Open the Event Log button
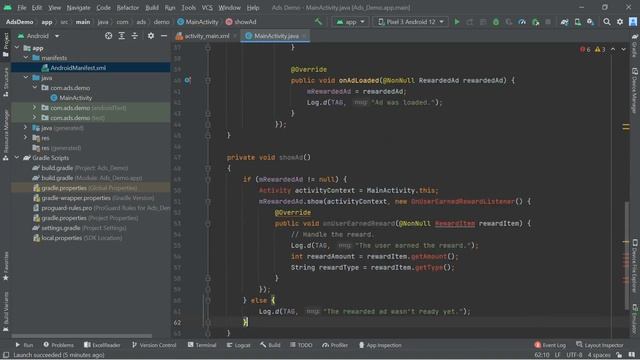 coord(550,345)
